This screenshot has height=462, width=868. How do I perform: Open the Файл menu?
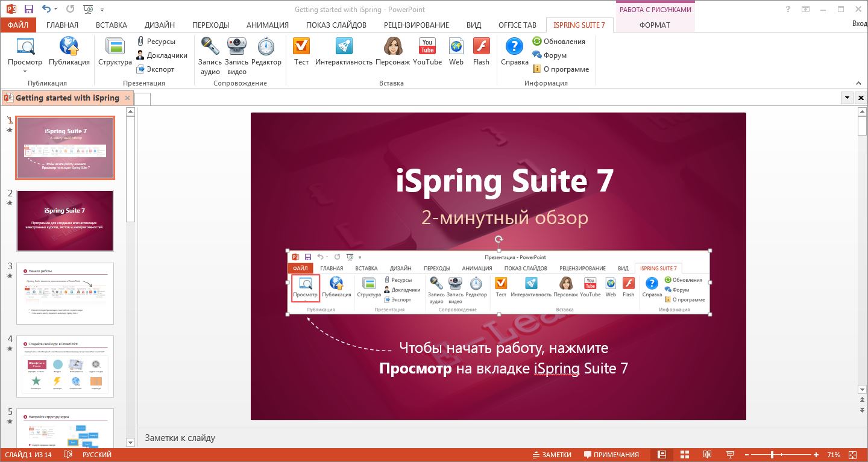coord(18,25)
